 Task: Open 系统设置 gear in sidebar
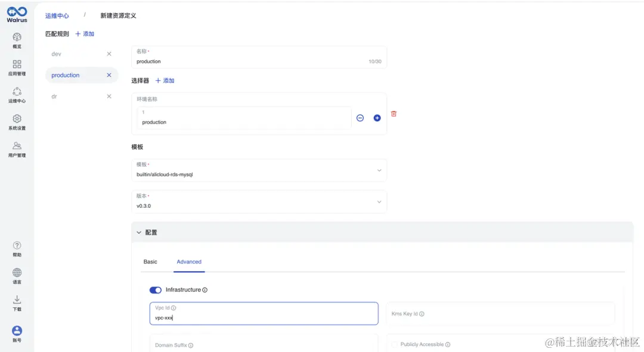pyautogui.click(x=17, y=122)
